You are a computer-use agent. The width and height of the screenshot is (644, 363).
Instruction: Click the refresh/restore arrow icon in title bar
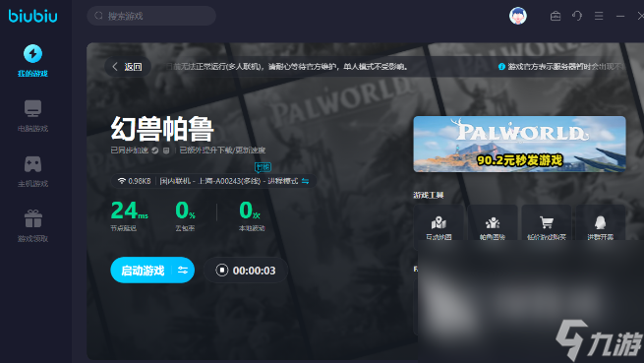pyautogui.click(x=577, y=16)
